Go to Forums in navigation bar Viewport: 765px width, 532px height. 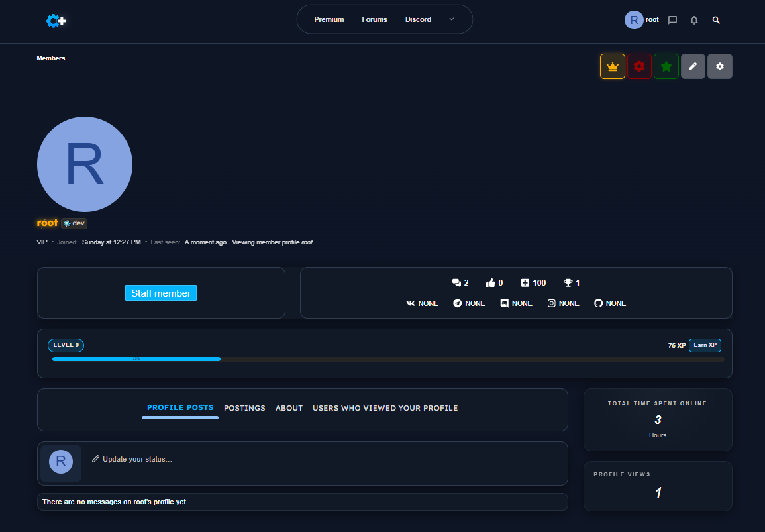click(x=374, y=19)
